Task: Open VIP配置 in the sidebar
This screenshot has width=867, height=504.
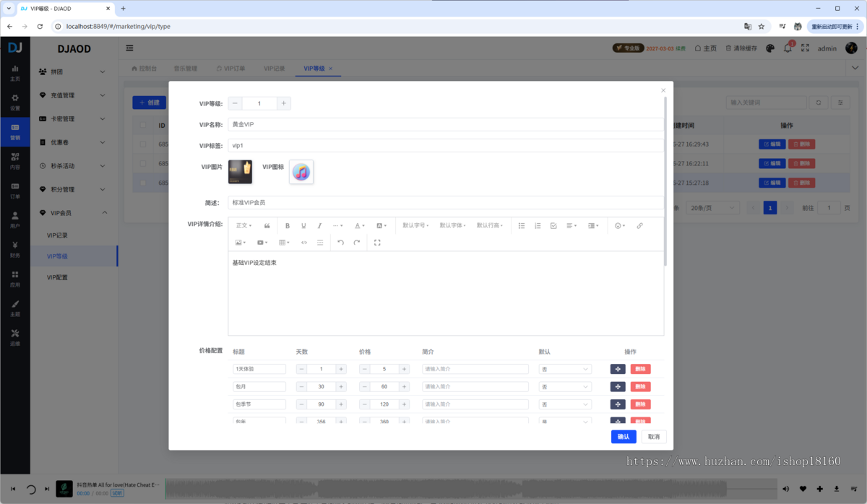Action: point(58,277)
